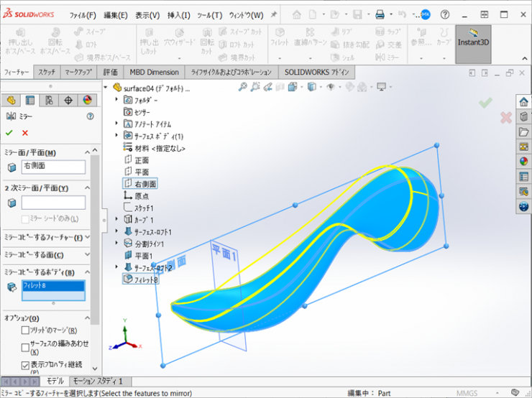This screenshot has height=398, width=532.
Task: Uncheck 表示プロパティ継続 checkbox
Action: click(x=25, y=366)
